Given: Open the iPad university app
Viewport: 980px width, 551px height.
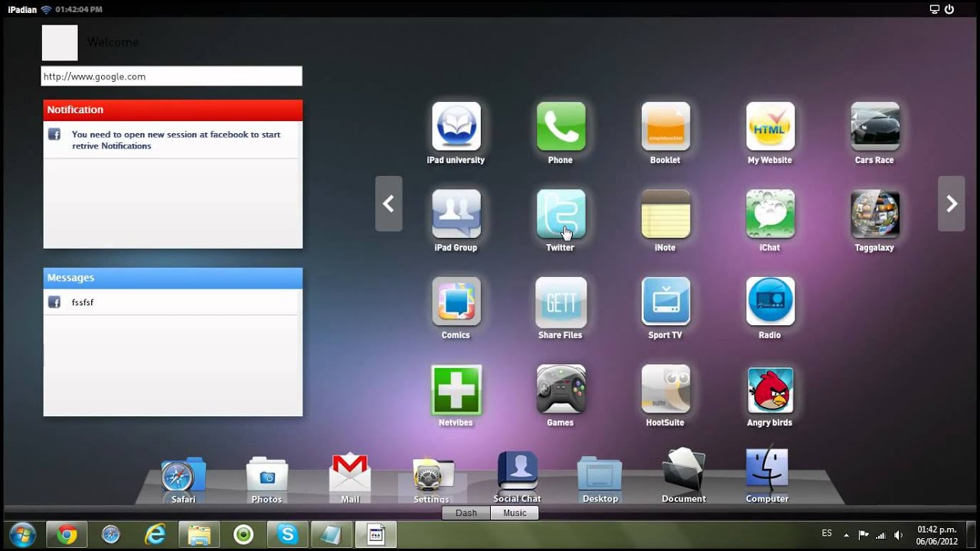Looking at the screenshot, I should point(456,126).
